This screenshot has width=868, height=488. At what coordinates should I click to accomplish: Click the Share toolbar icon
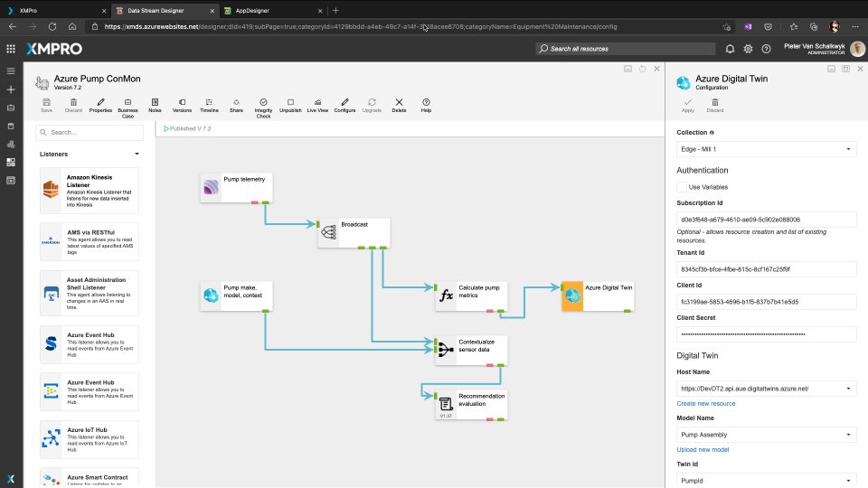(x=236, y=105)
